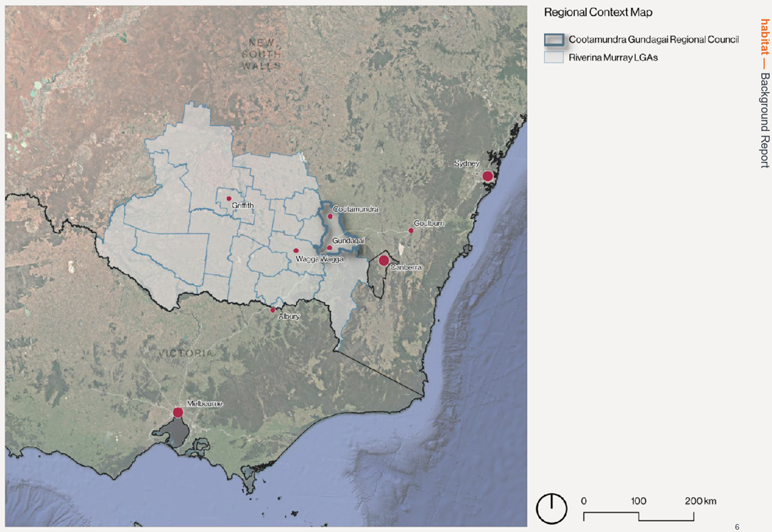Click the Gundagai town marker dot
Viewport: 772px width, 532px height.
pyautogui.click(x=329, y=248)
